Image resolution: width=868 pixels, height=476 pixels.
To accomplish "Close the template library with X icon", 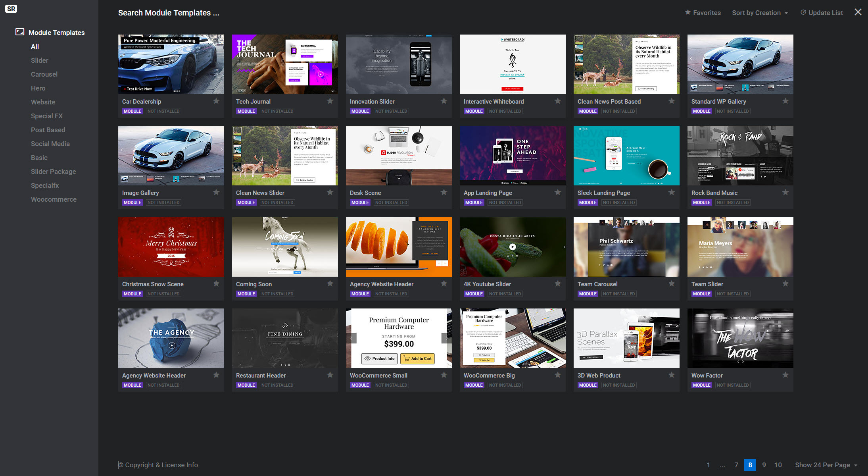I will (858, 12).
